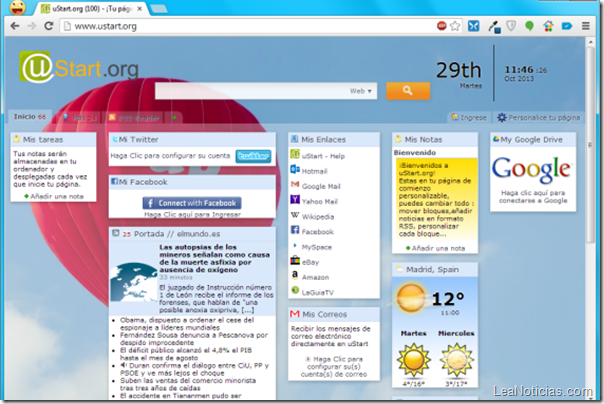Viewport: 604px width, 404px height.
Task: Click the globe thumbnail of the news story
Action: tap(134, 282)
